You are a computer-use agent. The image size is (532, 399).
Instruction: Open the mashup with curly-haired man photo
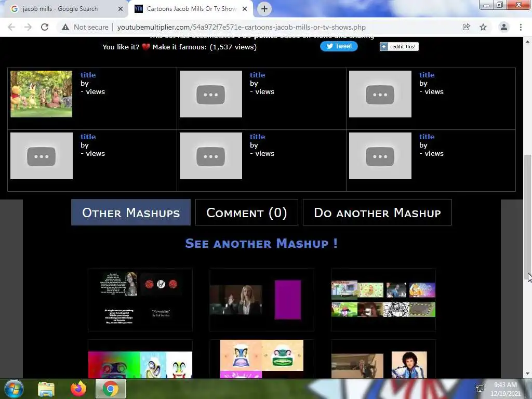383,360
